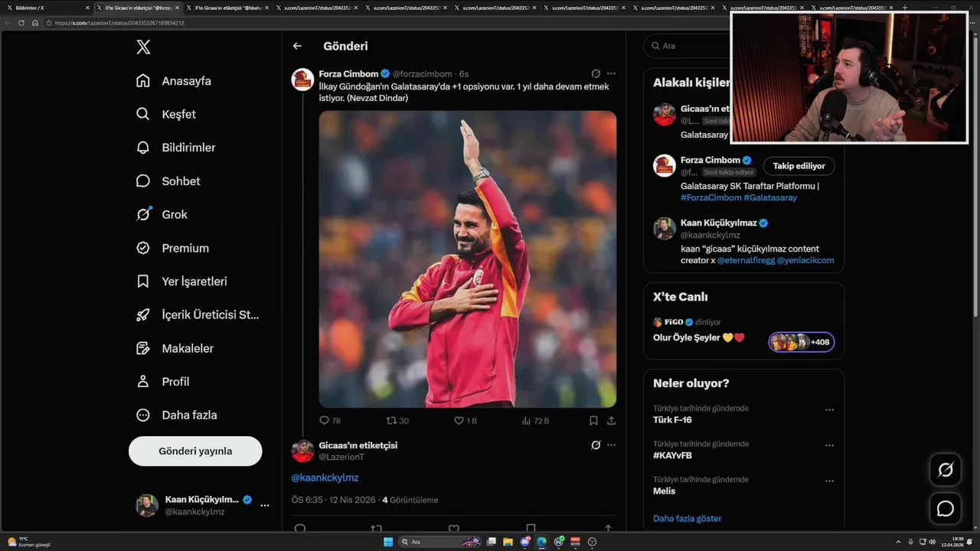The image size is (980, 551).
Task: Click #ForzaCimbom hashtag link
Action: click(x=710, y=197)
